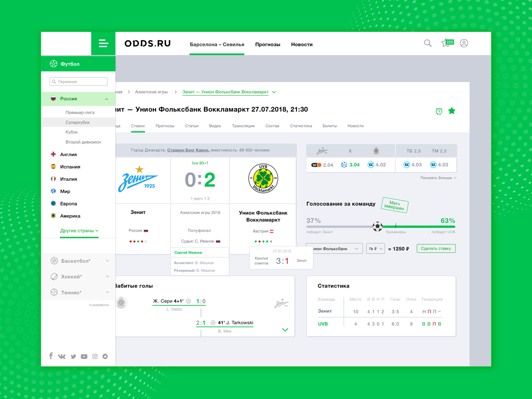Click the Russia flag icon in sidebar

click(x=53, y=98)
